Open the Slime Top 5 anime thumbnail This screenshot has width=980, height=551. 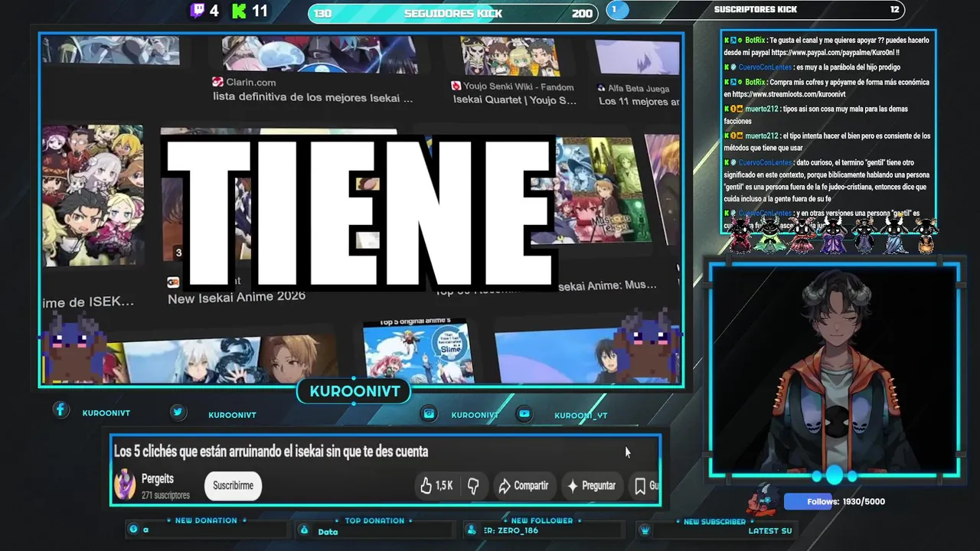coord(418,350)
